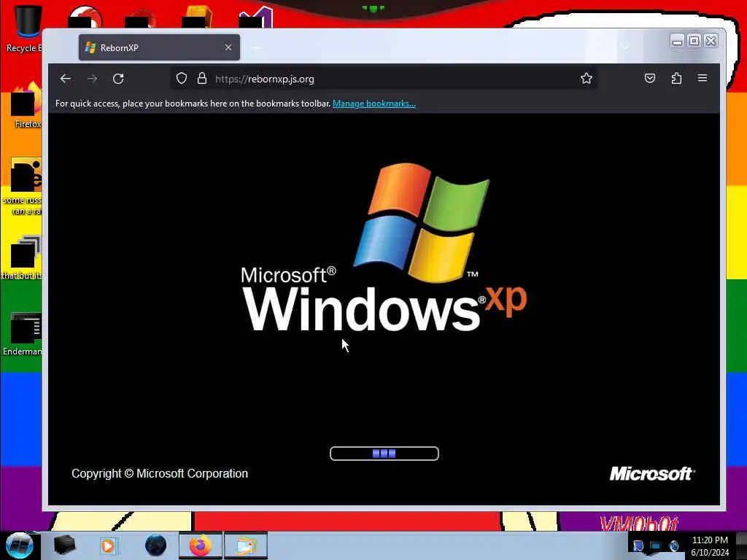Launch the media player taskbar icon

point(108,545)
